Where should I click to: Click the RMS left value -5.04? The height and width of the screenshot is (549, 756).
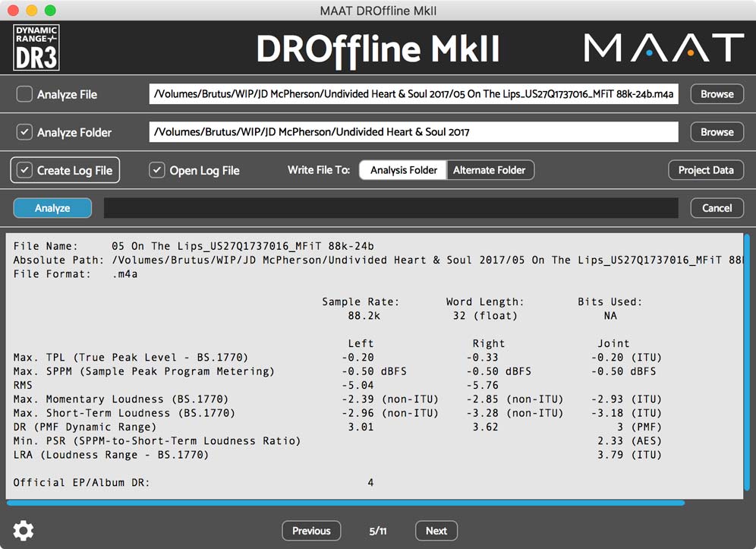pos(358,386)
